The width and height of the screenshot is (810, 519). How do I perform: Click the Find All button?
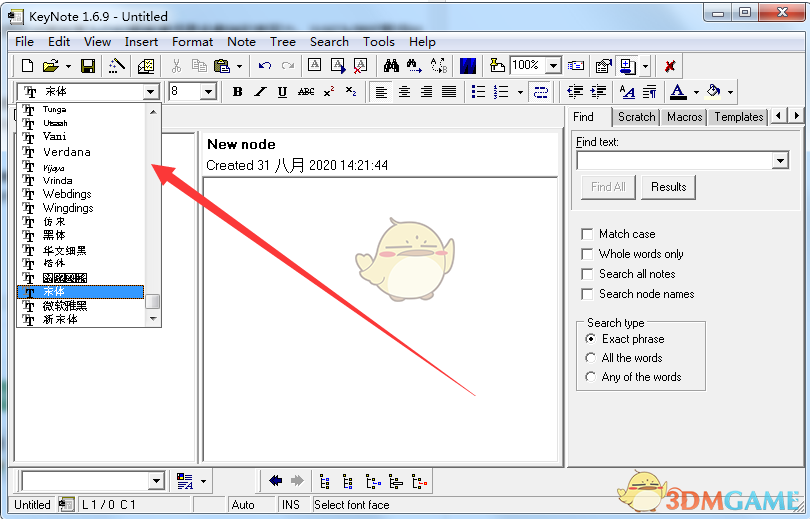click(608, 187)
